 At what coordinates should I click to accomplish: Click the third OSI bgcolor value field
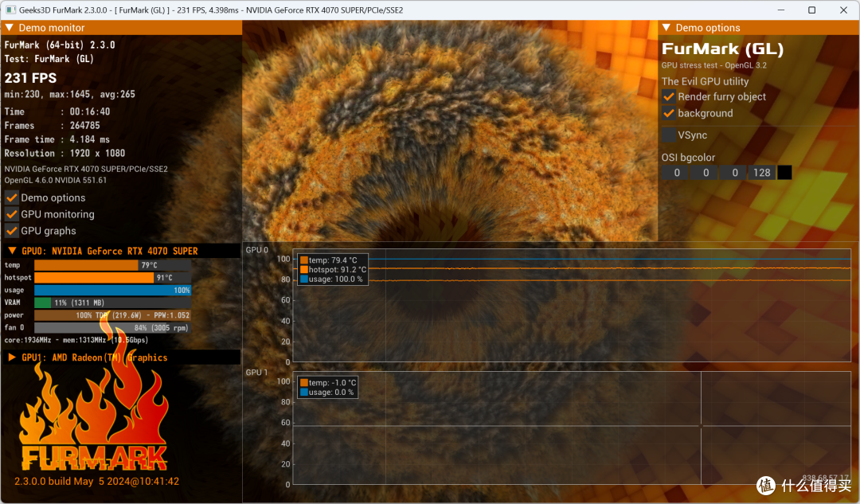(734, 173)
